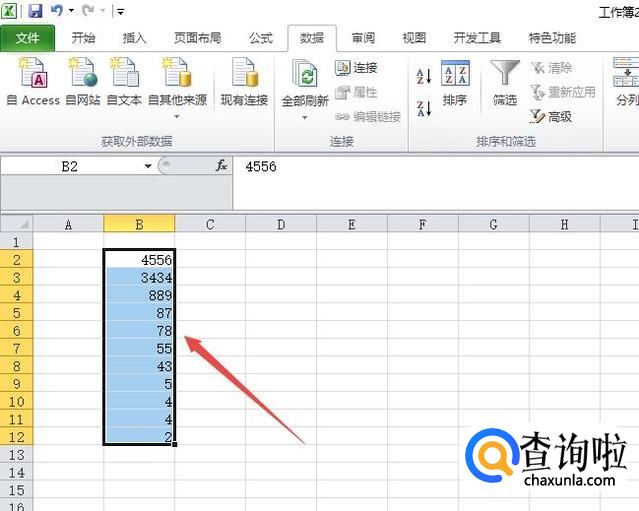Sort descending Z to A icon

(x=424, y=108)
